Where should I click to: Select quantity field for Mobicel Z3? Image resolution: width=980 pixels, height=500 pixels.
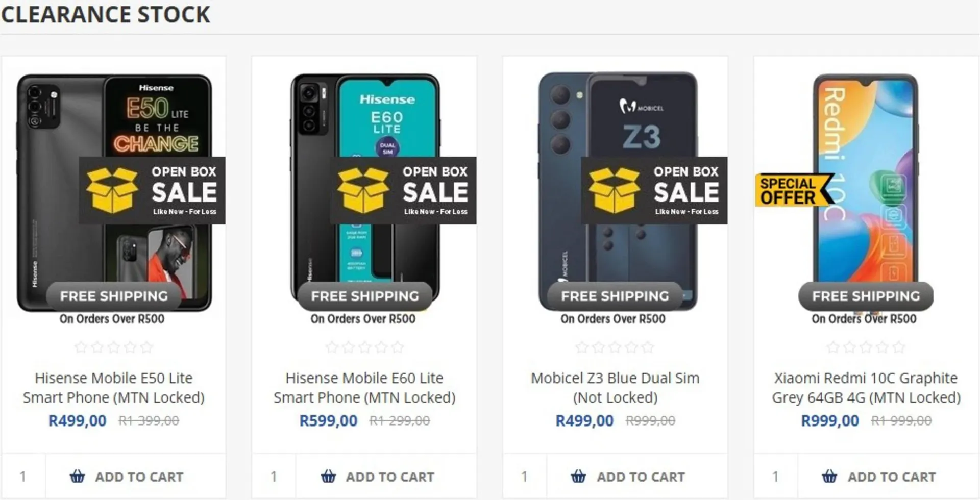(x=525, y=477)
